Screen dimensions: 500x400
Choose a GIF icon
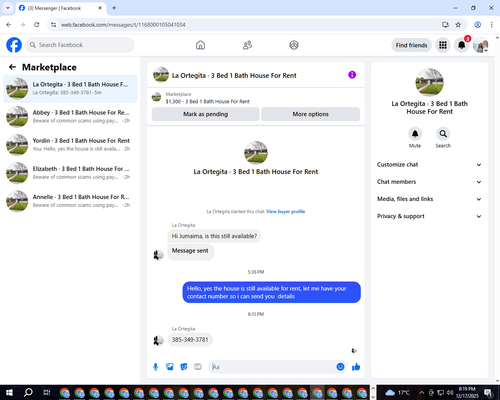pyautogui.click(x=198, y=367)
